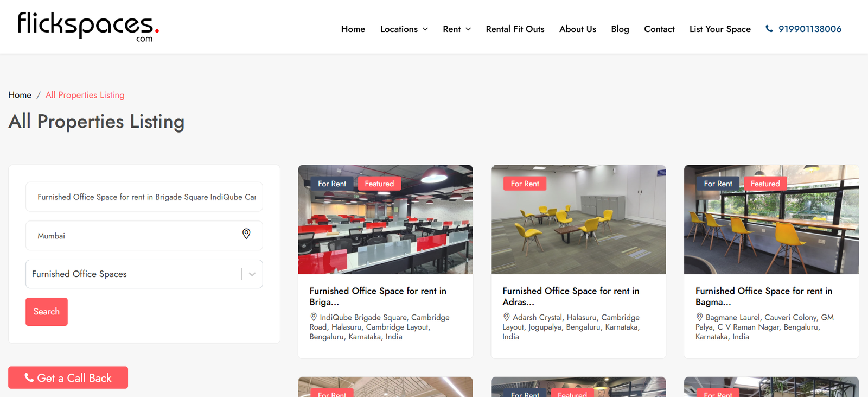Open Rental Fit Outs page
The height and width of the screenshot is (397, 868).
515,29
